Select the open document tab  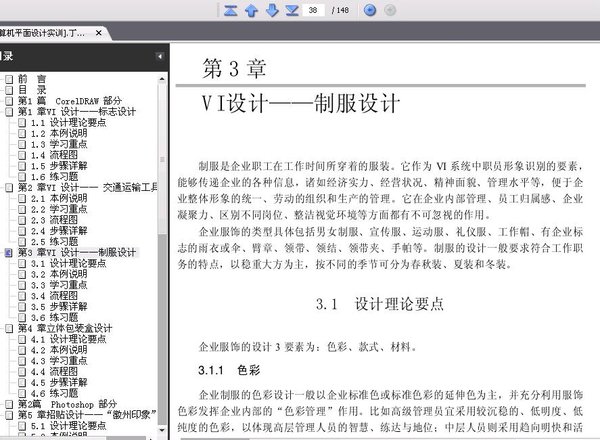pos(52,33)
